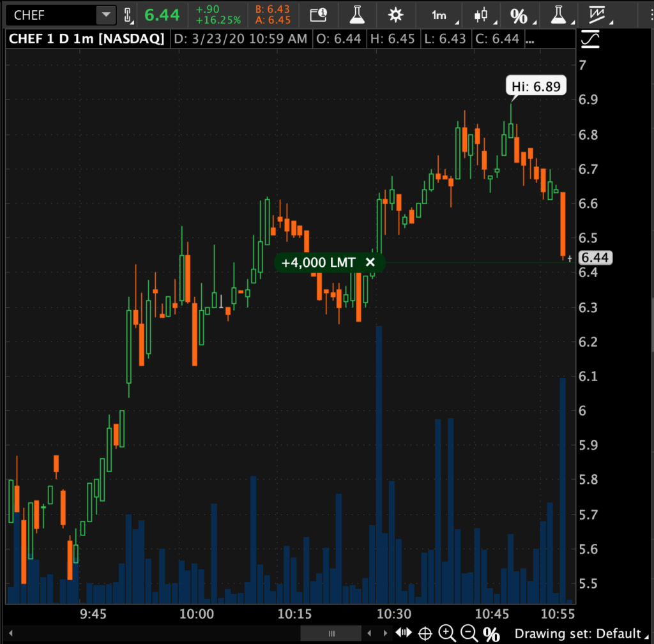Open the Drawing set: Default dropdown
This screenshot has height=644, width=654.
[x=581, y=634]
